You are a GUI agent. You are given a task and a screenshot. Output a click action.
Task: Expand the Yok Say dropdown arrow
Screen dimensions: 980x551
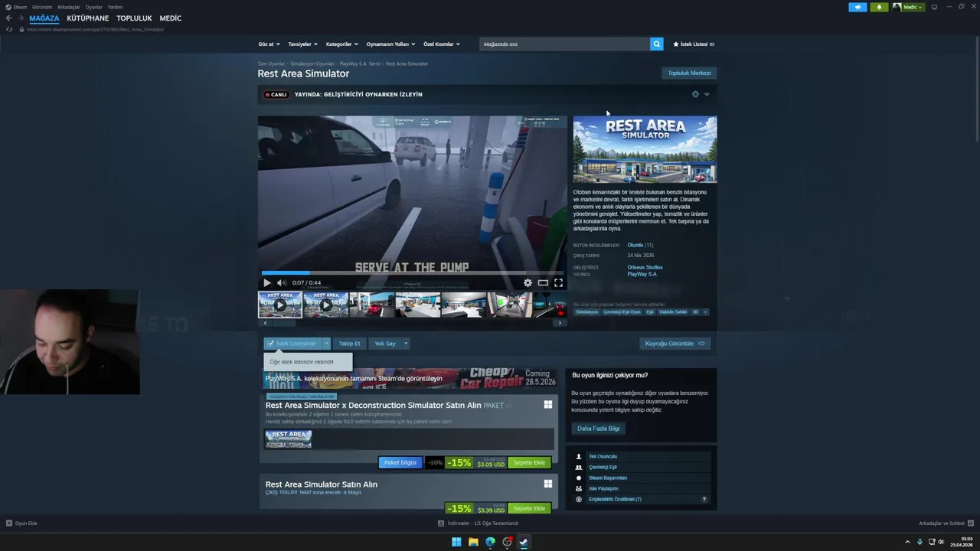(406, 344)
